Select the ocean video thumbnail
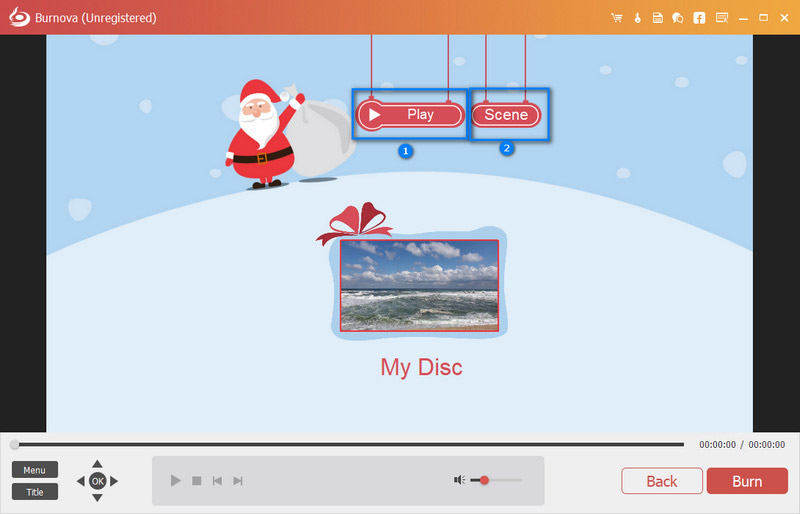Viewport: 800px width, 514px height. pyautogui.click(x=419, y=285)
